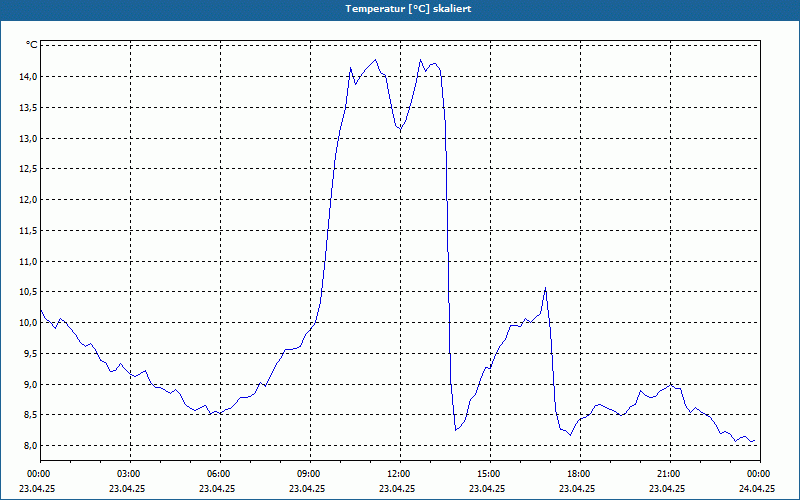Click the 18:00 x-axis label
Image resolution: width=800 pixels, height=500 pixels.
pyautogui.click(x=578, y=474)
